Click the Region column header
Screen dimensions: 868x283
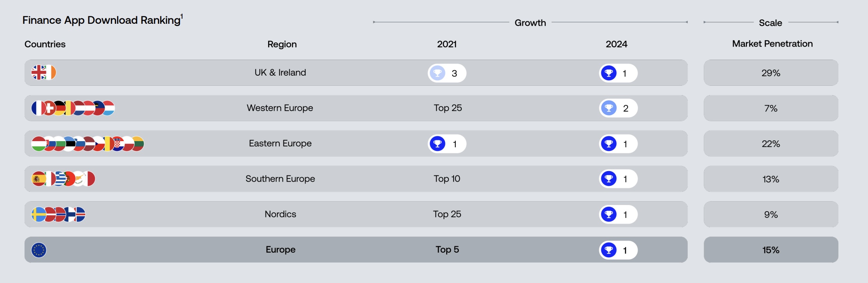[x=282, y=44]
